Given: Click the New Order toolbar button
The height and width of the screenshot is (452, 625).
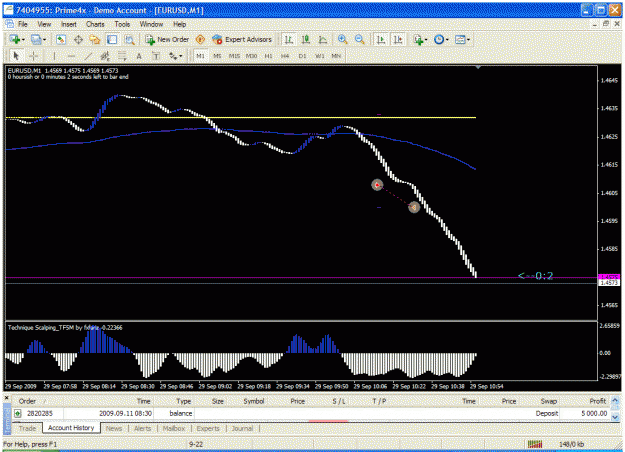Looking at the screenshot, I should 167,39.
